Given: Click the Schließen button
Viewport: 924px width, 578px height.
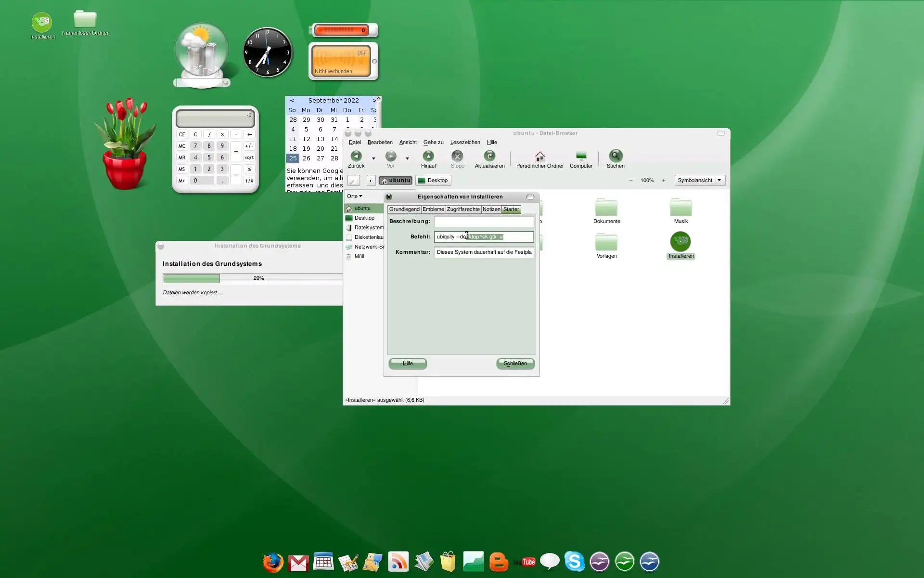Looking at the screenshot, I should pyautogui.click(x=515, y=363).
